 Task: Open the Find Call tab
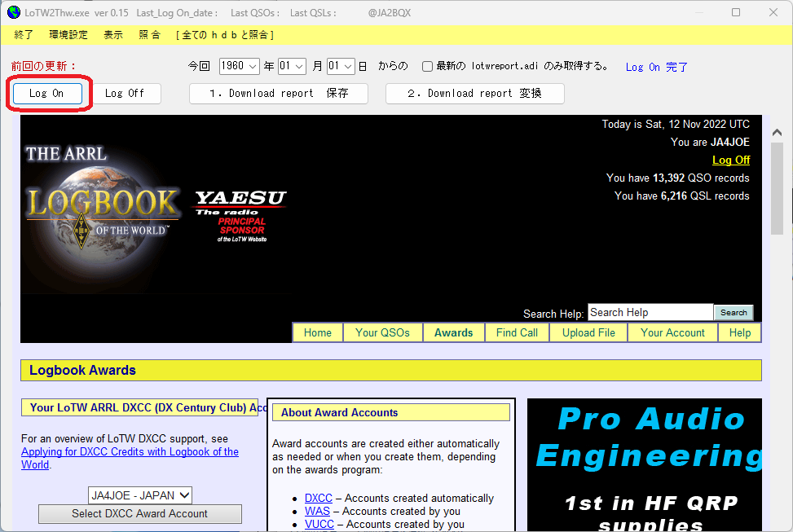point(517,332)
